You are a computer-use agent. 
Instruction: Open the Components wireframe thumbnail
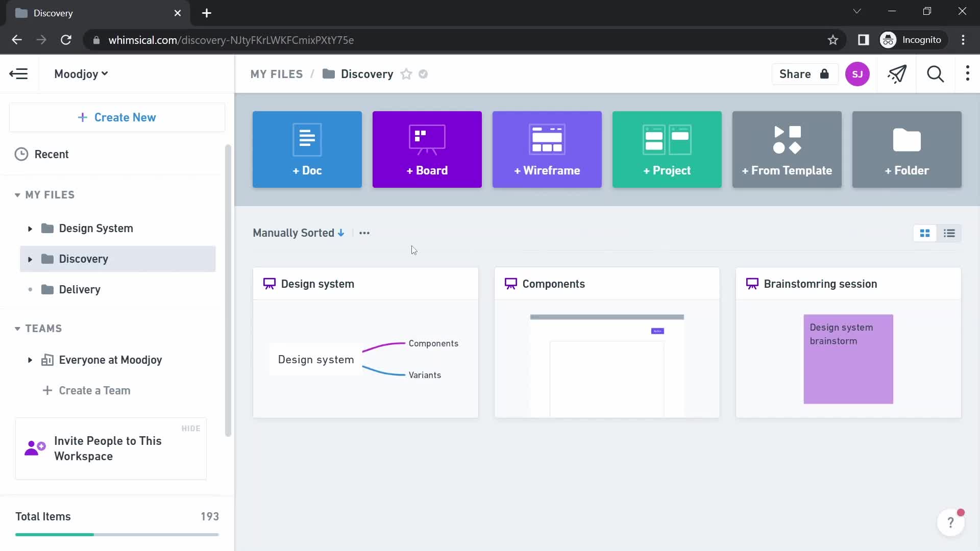[x=607, y=359]
